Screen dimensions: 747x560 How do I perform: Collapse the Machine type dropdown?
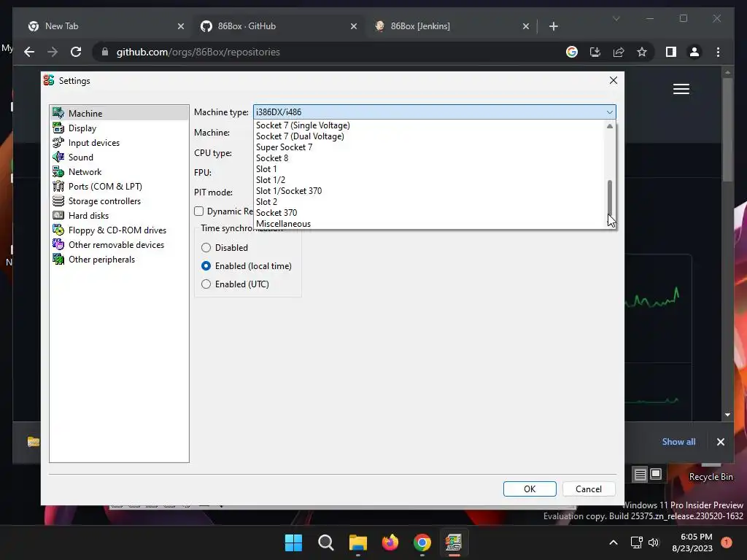click(609, 112)
